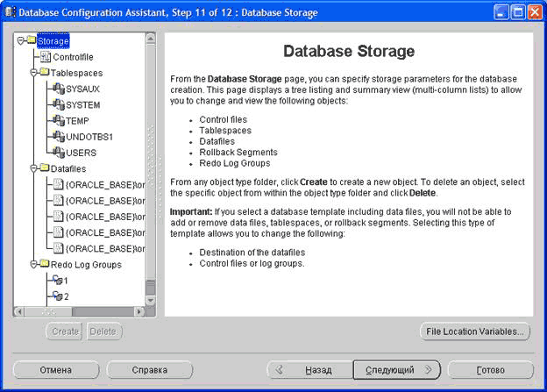Click the UNDOTBS1 tablespace icon
Image resolution: width=547 pixels, height=392 pixels.
click(58, 137)
